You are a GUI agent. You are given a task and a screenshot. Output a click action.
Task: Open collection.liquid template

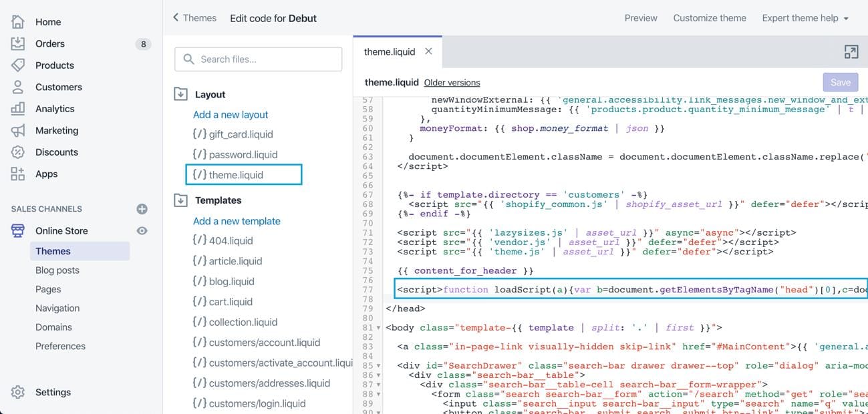tap(235, 322)
